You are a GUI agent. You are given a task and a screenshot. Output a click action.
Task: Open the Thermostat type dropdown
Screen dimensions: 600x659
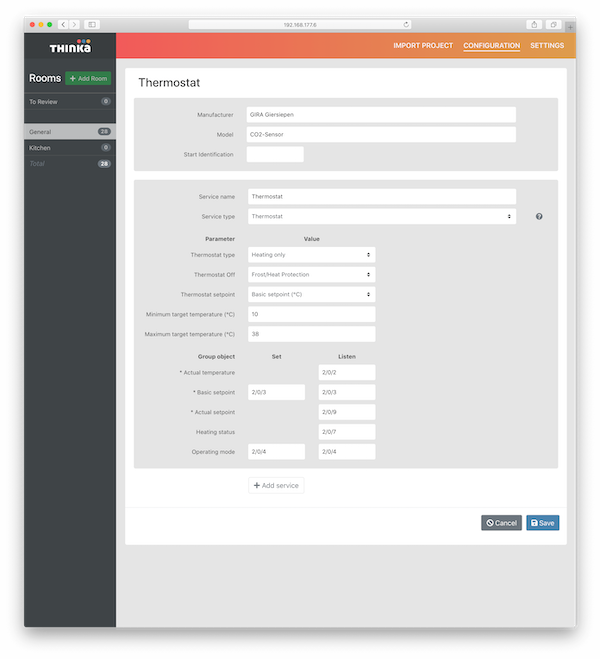click(311, 255)
